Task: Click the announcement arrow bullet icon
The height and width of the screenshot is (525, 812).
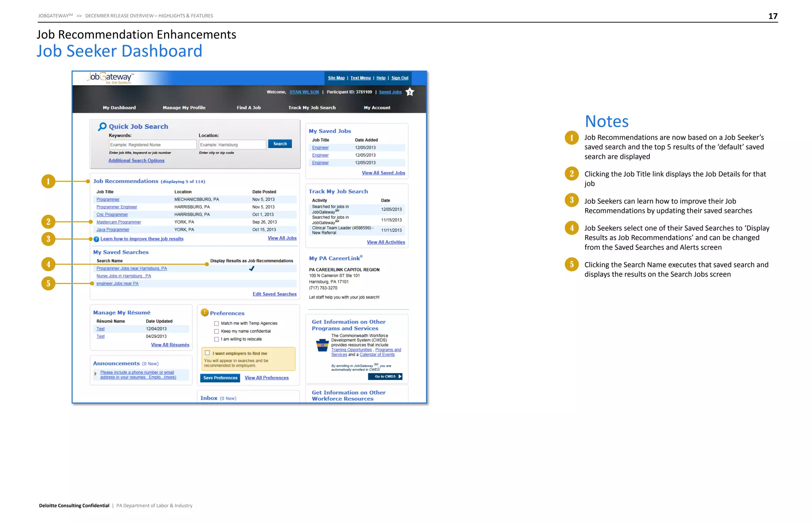Action: 96,373
